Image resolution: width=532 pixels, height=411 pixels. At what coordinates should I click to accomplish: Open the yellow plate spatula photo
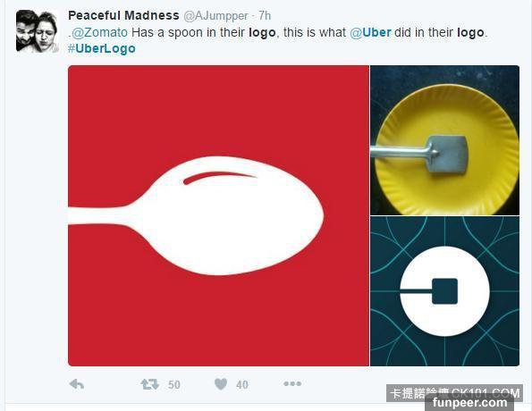[x=444, y=140]
